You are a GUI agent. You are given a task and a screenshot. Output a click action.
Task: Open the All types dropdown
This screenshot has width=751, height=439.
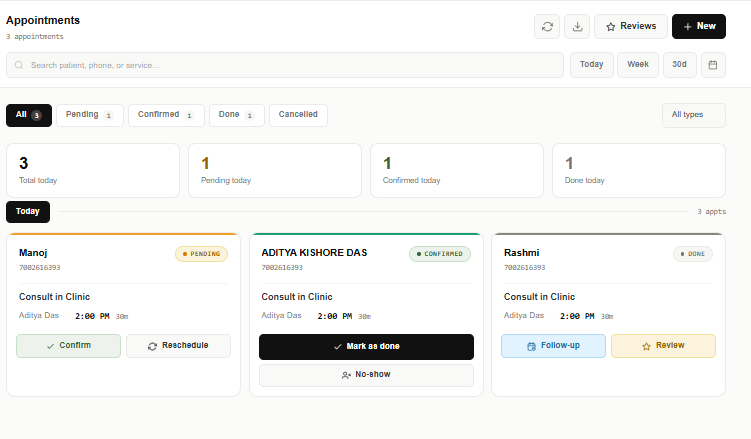tap(693, 115)
